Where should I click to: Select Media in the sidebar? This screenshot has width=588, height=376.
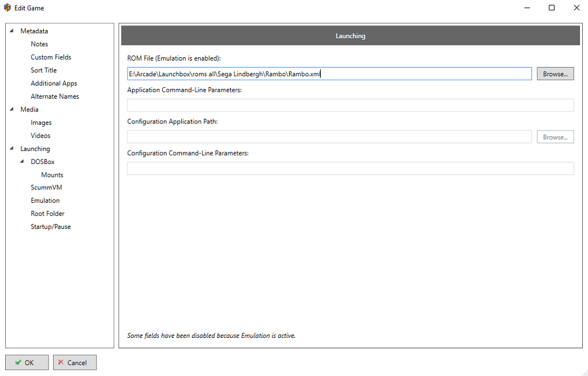29,110
